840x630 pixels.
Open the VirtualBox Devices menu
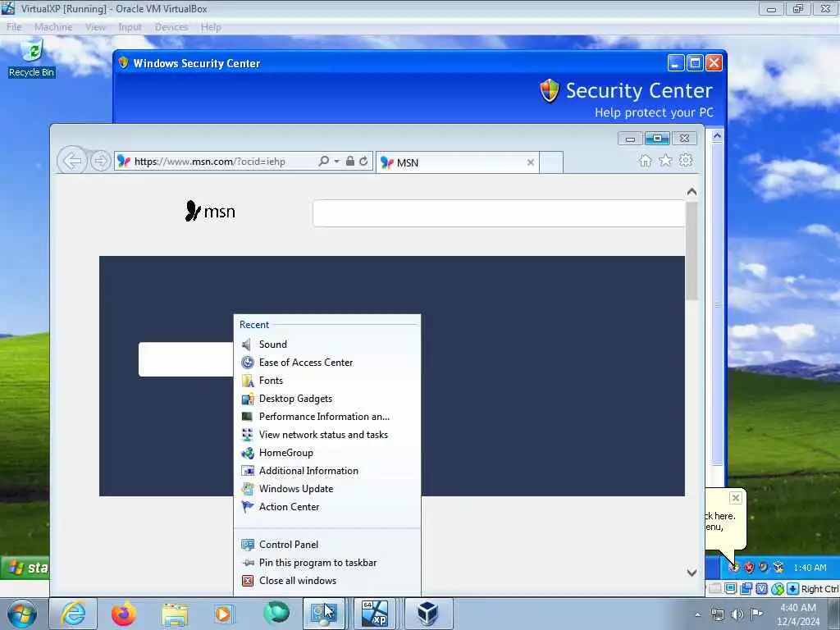click(171, 27)
